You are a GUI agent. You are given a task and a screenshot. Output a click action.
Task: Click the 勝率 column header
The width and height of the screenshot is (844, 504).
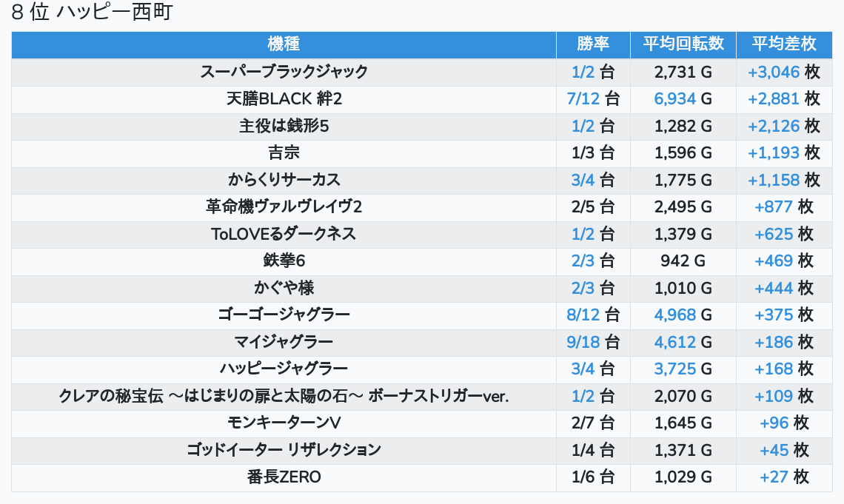(593, 44)
